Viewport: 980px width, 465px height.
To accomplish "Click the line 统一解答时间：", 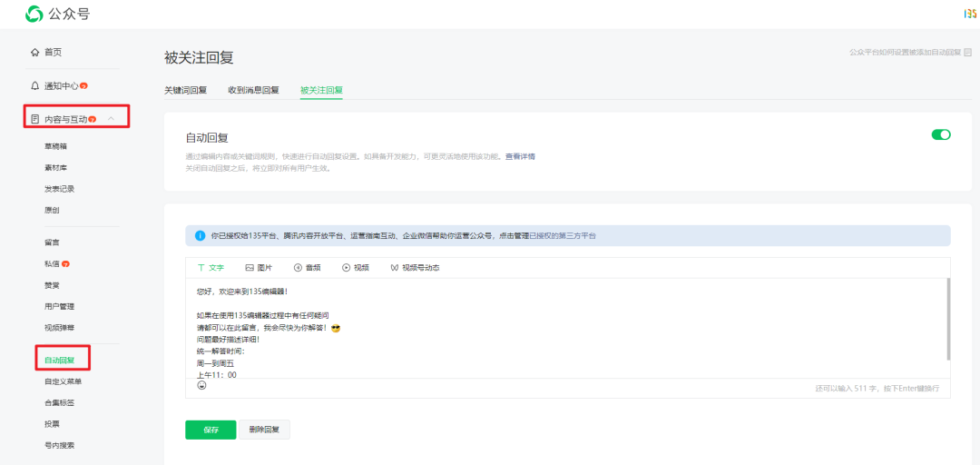I will [x=220, y=351].
